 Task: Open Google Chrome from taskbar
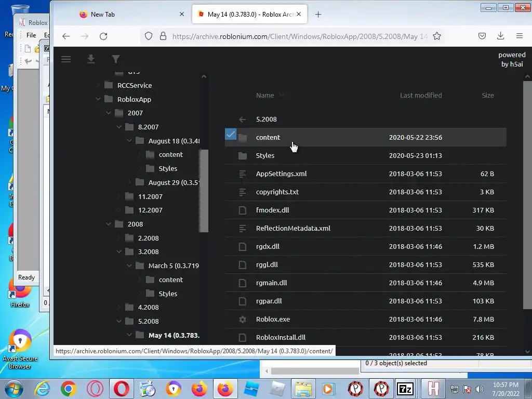pos(68,389)
